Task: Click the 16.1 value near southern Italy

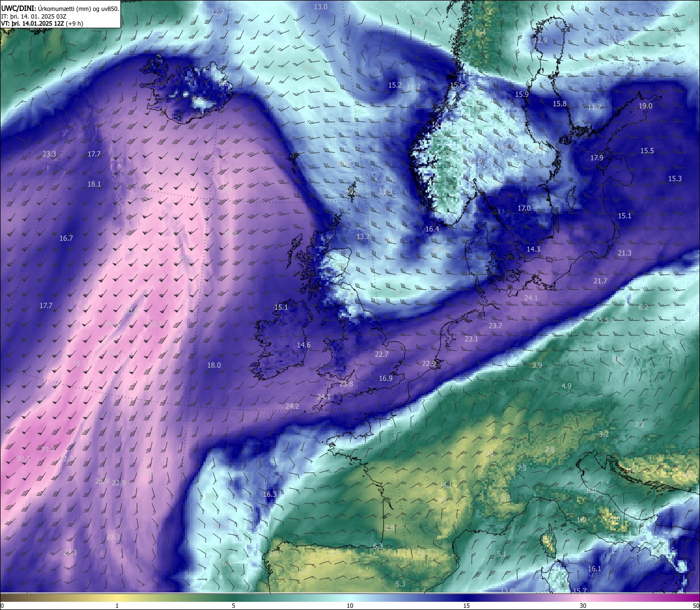Action: [594, 569]
